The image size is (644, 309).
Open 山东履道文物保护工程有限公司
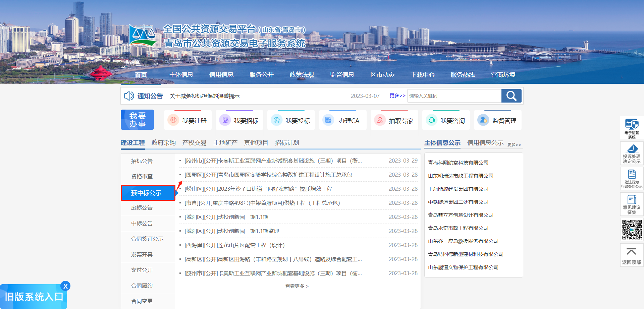pyautogui.click(x=463, y=267)
